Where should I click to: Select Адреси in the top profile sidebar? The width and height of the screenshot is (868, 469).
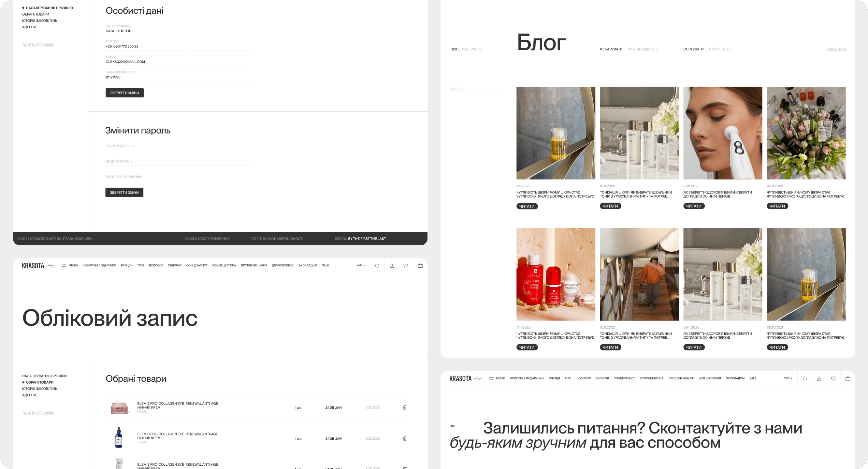pos(29,27)
